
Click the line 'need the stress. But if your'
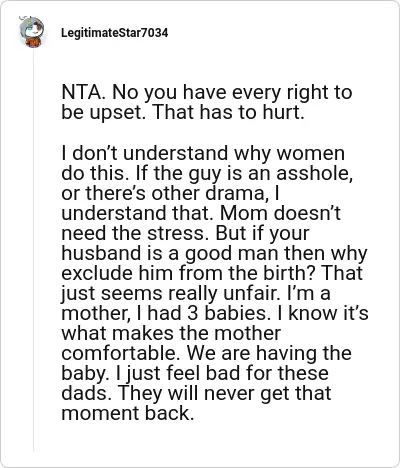(185, 233)
